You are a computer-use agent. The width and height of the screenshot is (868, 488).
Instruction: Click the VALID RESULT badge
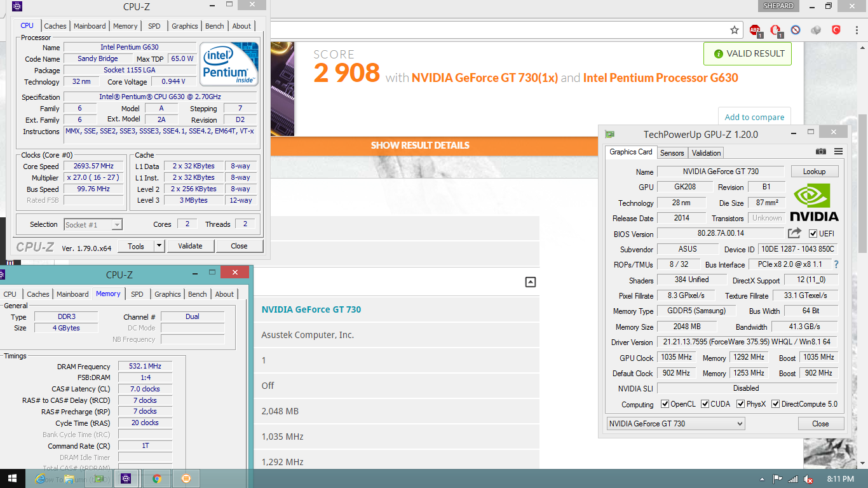pos(747,53)
